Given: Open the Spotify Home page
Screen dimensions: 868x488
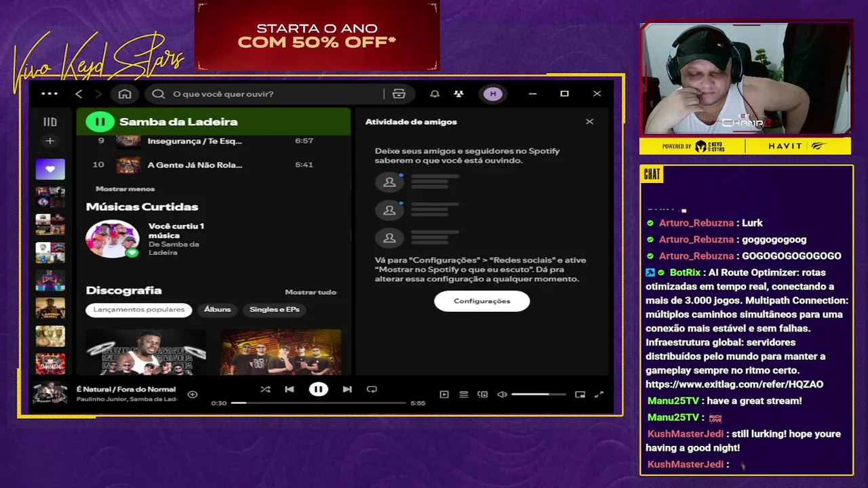Looking at the screenshot, I should point(125,94).
